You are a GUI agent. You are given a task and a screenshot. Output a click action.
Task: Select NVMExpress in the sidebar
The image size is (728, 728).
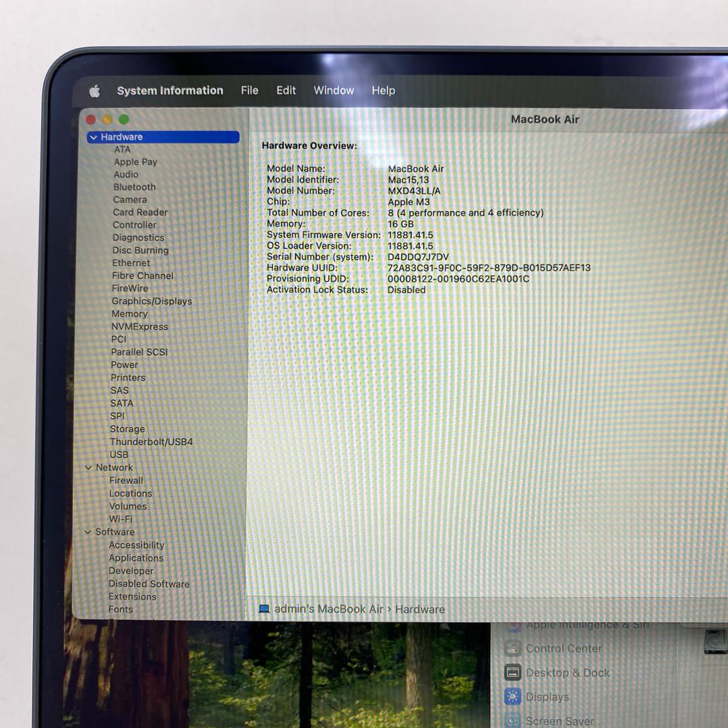point(140,326)
